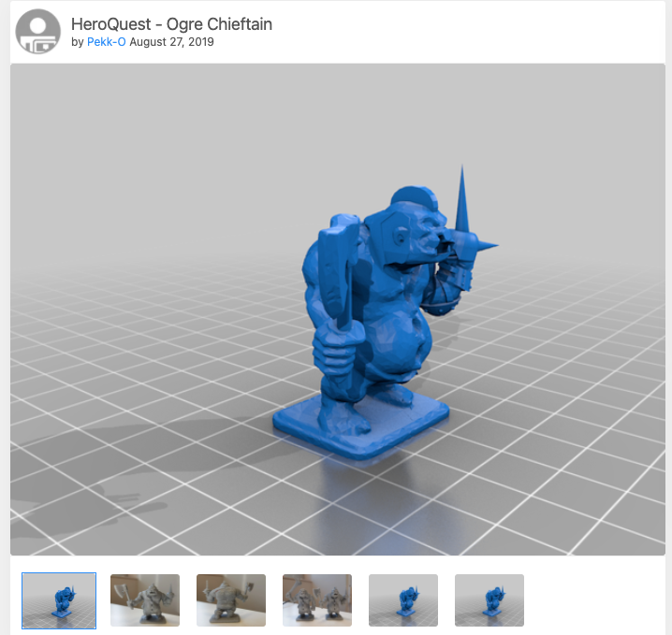
Task: Select the last blue render thumbnail
Action: pos(489,600)
